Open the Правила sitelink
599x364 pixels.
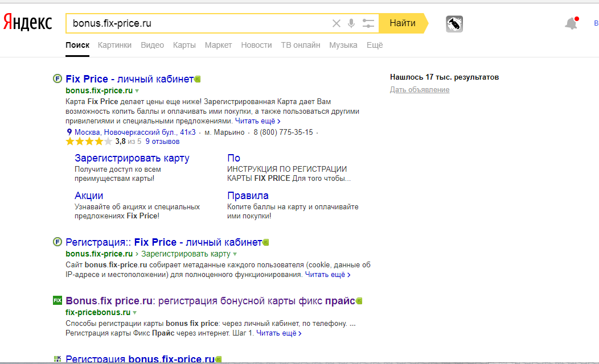tap(248, 195)
